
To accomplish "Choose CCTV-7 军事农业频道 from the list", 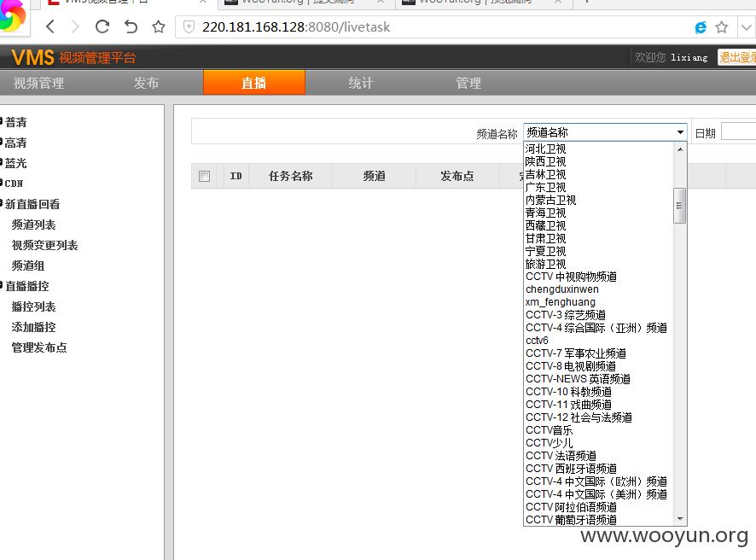I will point(598,353).
